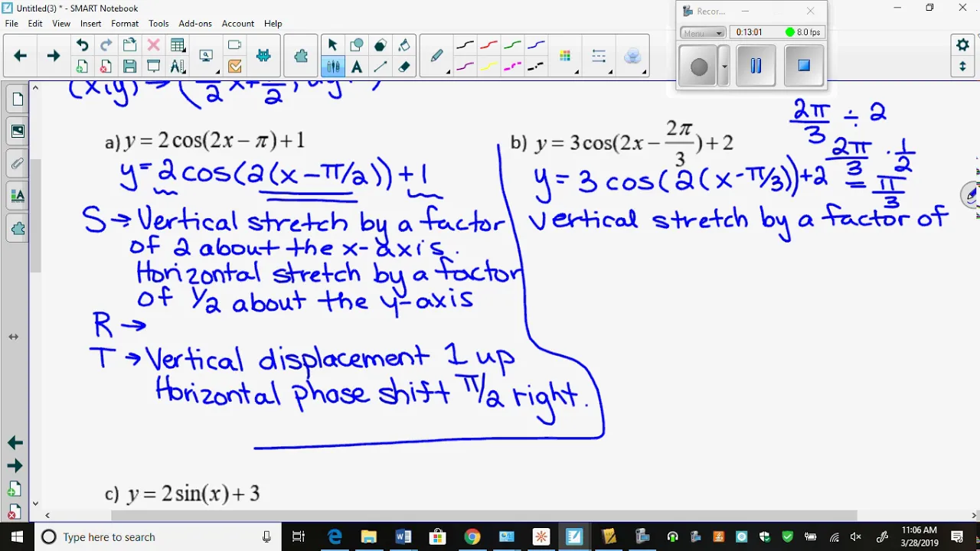Open the File menu
Image resolution: width=980 pixels, height=551 pixels.
coord(11,24)
